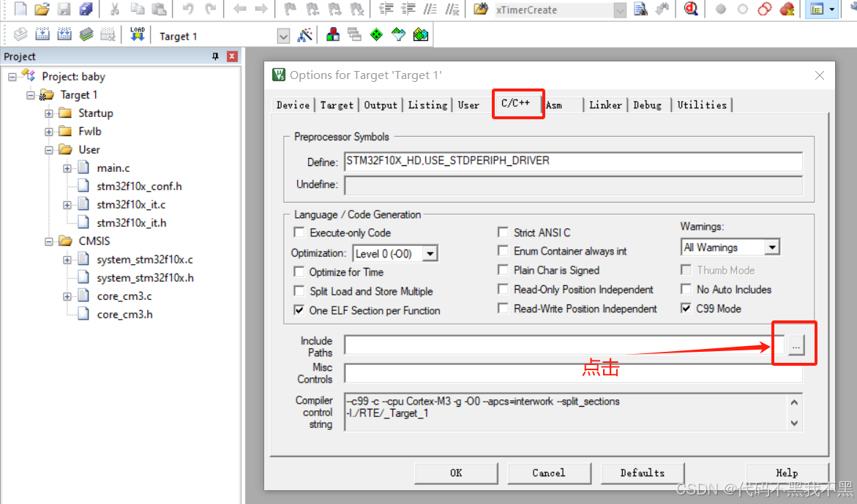857x504 pixels.
Task: Expand the Fwlb folder
Action: 48,132
